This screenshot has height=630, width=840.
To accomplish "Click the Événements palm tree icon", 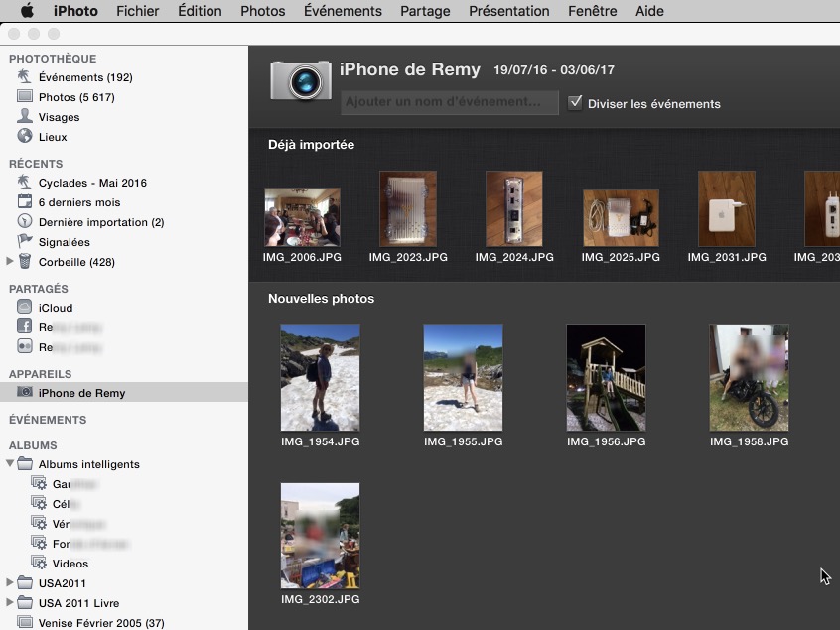I will point(24,76).
